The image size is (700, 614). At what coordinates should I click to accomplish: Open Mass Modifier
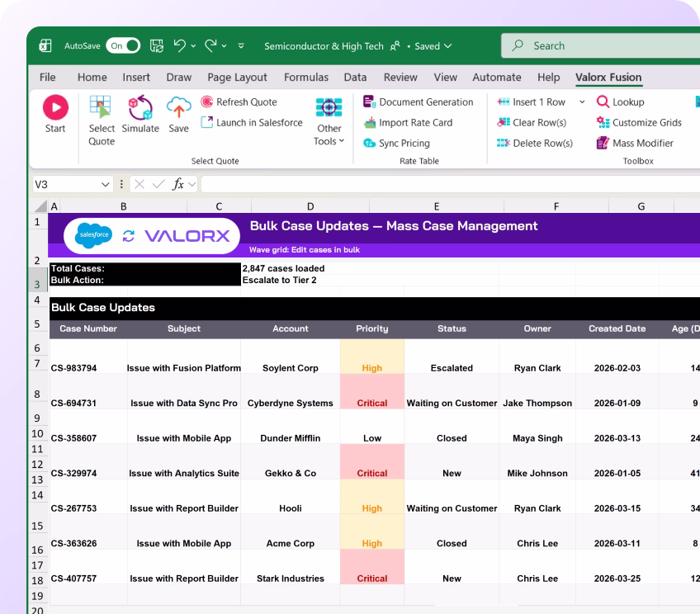pyautogui.click(x=635, y=144)
